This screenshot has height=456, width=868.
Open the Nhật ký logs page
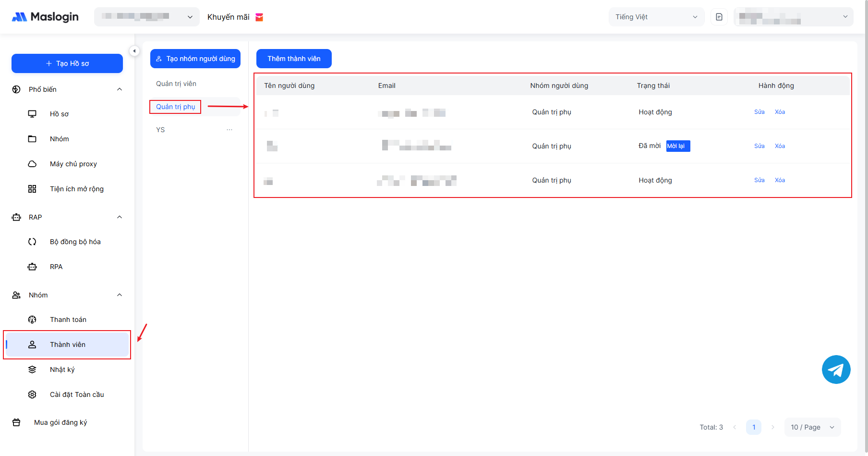pyautogui.click(x=62, y=370)
